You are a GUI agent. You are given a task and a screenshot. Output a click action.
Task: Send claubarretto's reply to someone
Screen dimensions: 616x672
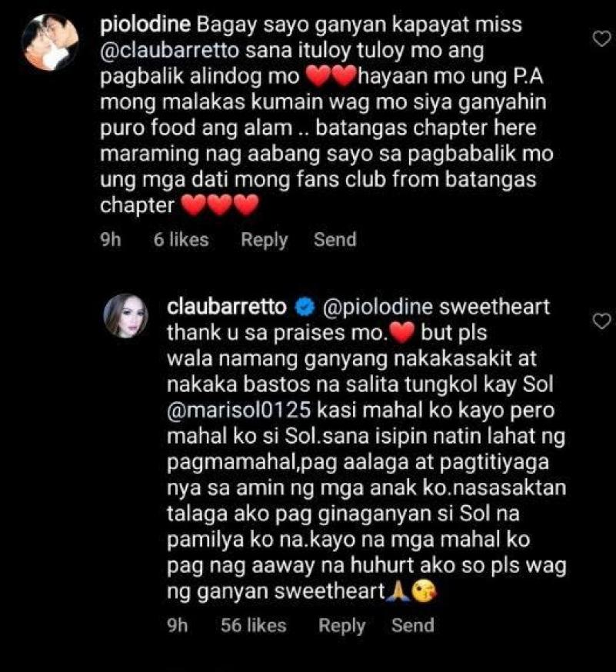(412, 625)
